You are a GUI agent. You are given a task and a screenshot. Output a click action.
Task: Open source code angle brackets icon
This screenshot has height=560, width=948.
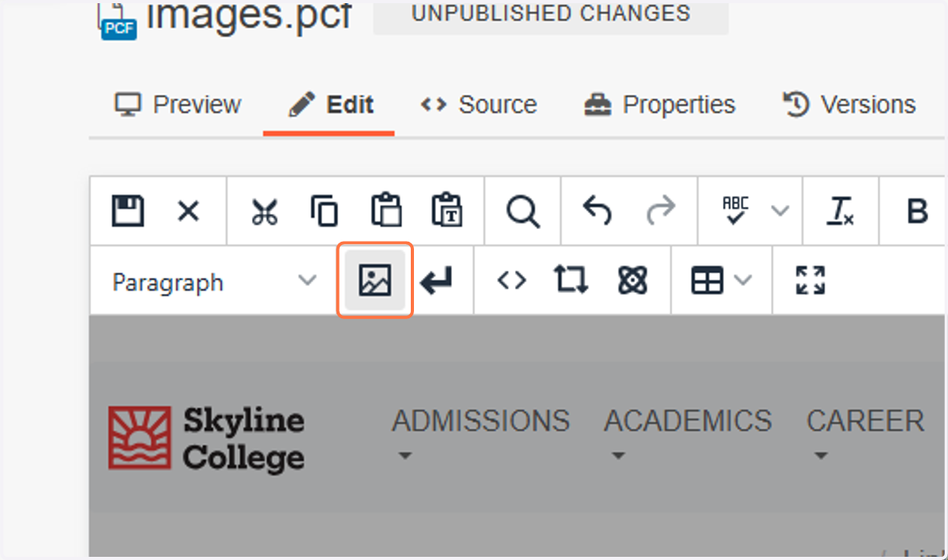(511, 280)
